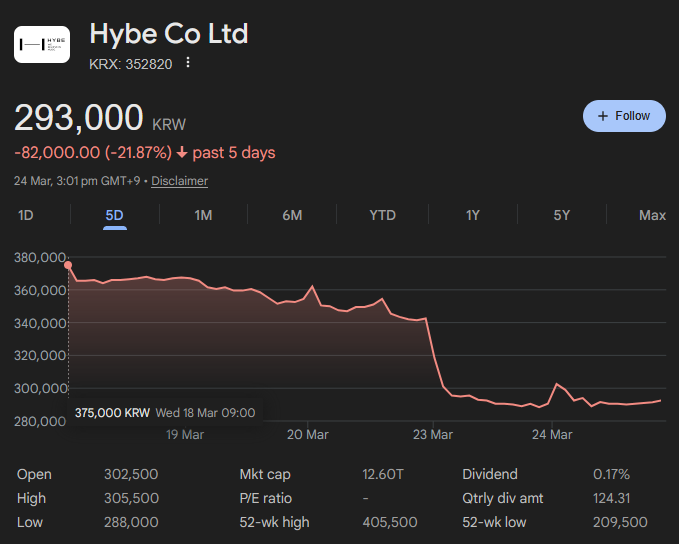Select the 5Y chart range tab

click(562, 215)
